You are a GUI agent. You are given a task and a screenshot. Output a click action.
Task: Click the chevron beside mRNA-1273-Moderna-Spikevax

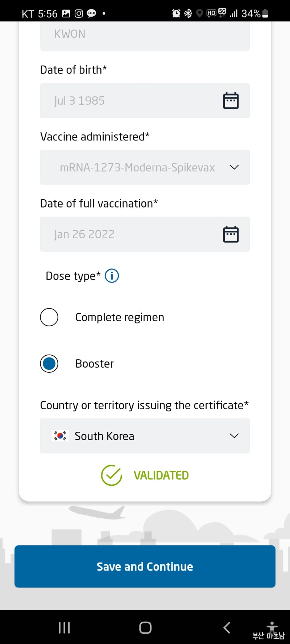click(234, 167)
